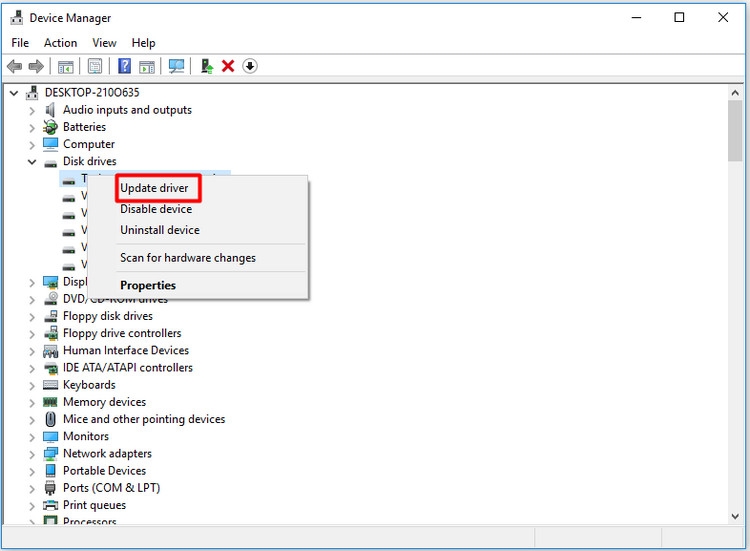Screen dimensions: 750x551
Task: Select Mice and other pointing devices label
Action: 144,419
